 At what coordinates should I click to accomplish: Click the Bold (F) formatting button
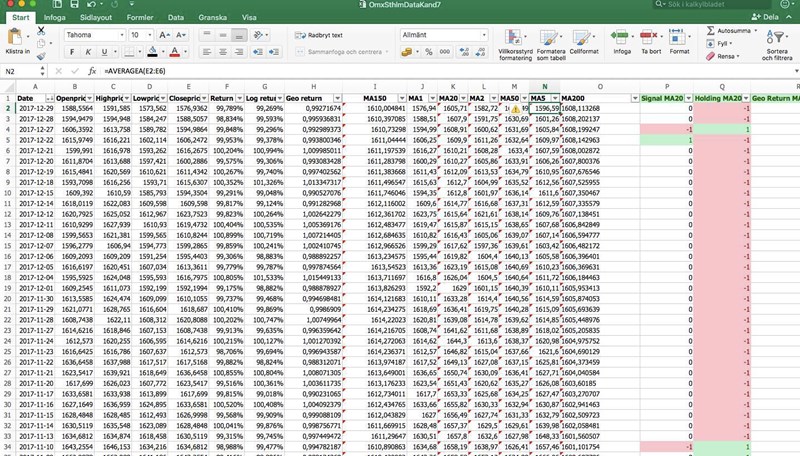point(71,51)
